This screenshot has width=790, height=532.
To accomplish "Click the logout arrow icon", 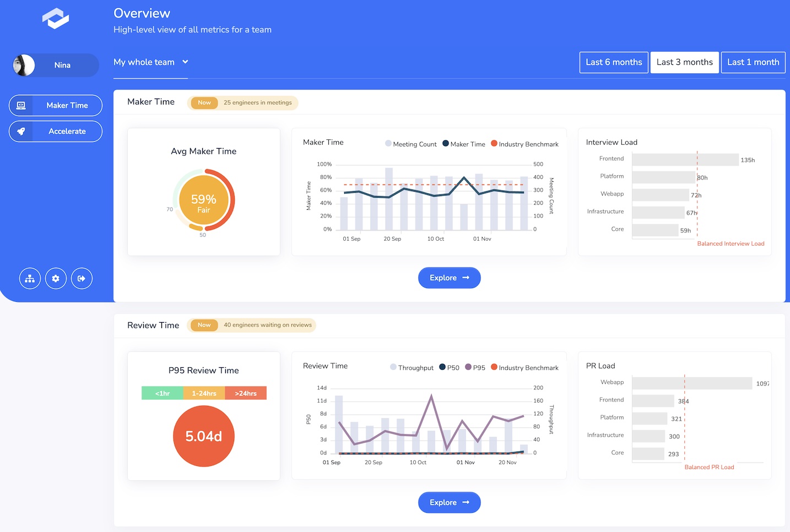I will pyautogui.click(x=82, y=279).
